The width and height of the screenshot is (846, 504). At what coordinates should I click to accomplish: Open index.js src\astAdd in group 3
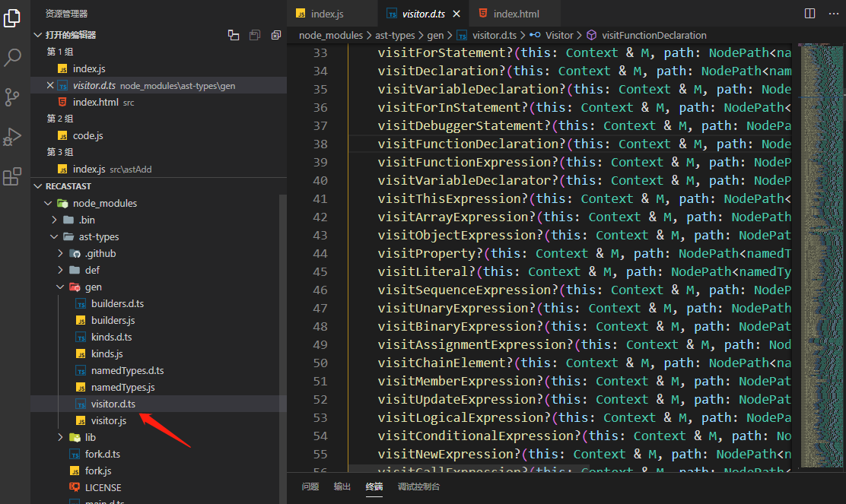pos(158,169)
